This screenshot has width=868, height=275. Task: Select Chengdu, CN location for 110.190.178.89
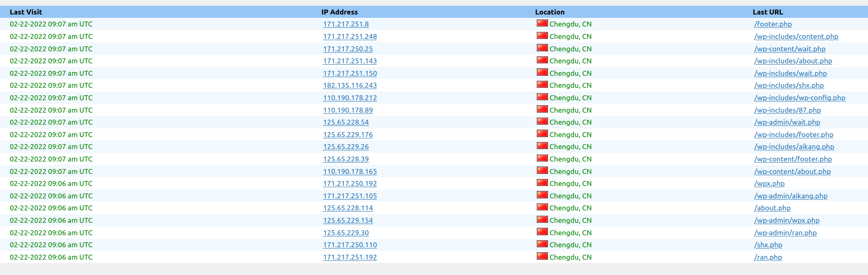pos(570,110)
